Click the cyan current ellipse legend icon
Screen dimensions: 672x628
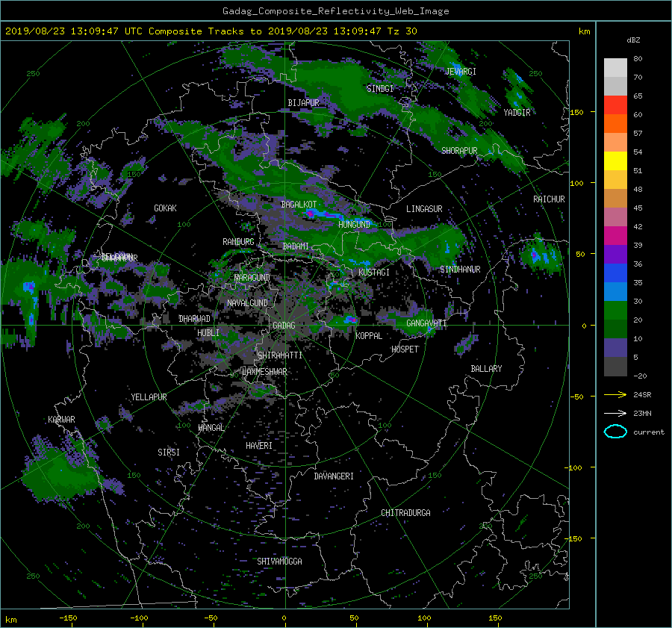point(615,432)
